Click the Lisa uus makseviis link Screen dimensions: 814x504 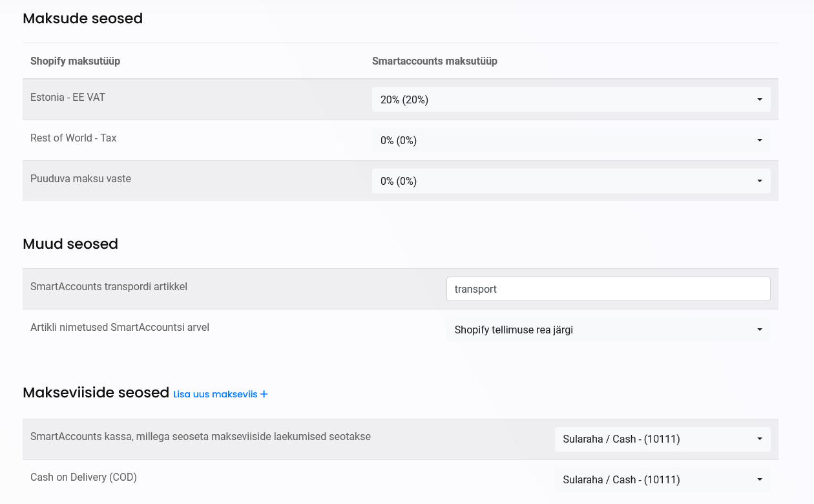[x=215, y=394]
